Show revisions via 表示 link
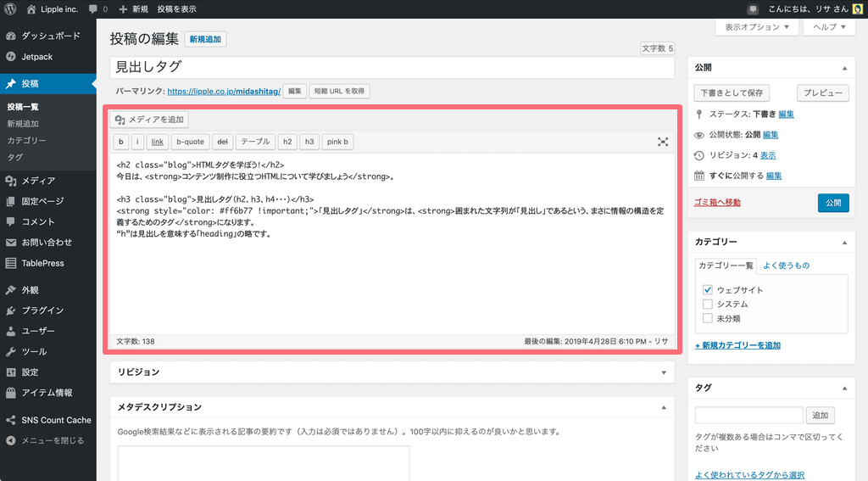 pyautogui.click(x=768, y=155)
